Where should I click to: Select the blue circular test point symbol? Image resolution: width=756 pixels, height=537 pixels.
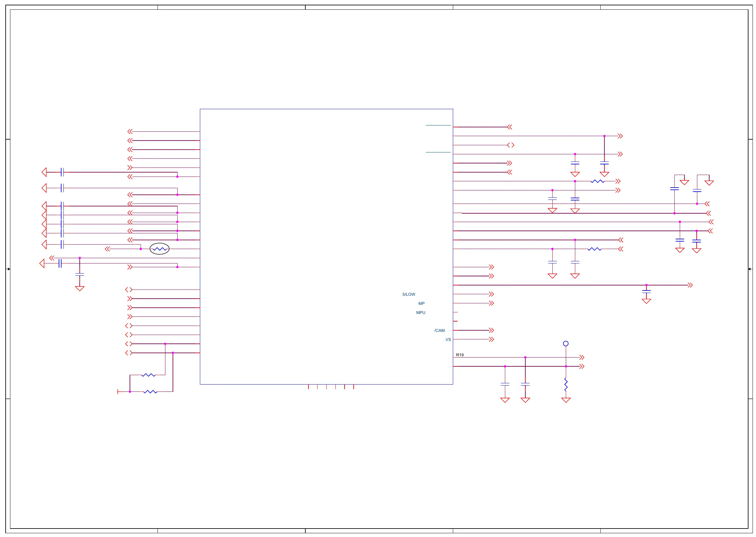click(566, 343)
